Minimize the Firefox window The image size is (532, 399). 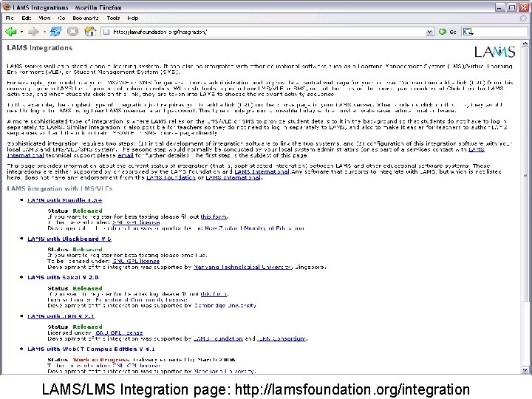pyautogui.click(x=499, y=7)
